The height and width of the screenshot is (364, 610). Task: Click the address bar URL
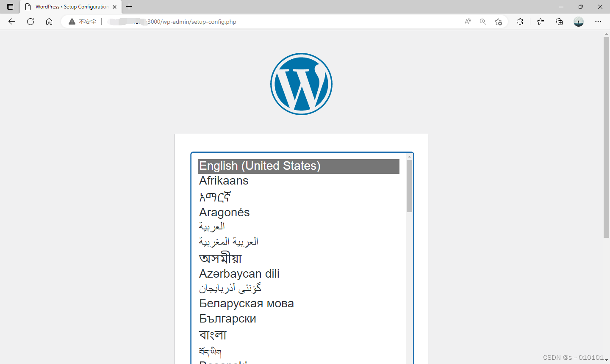[172, 22]
